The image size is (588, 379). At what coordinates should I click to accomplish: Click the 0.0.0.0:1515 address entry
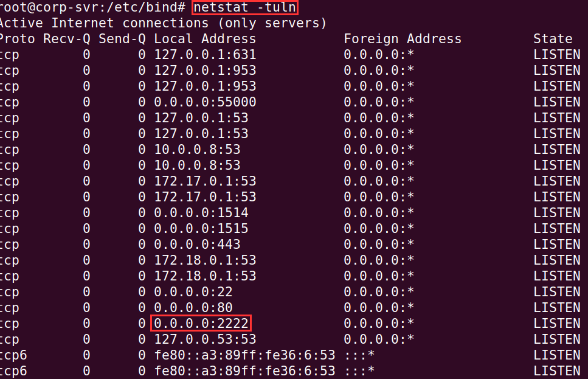pos(201,229)
